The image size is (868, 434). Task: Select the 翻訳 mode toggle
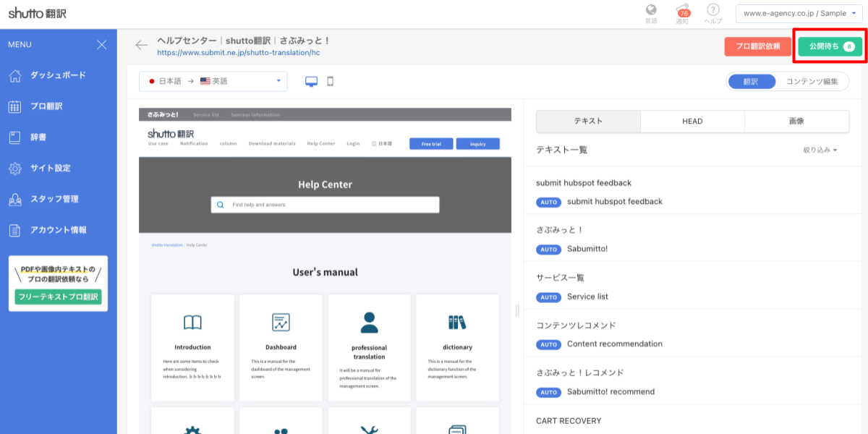click(x=752, y=82)
